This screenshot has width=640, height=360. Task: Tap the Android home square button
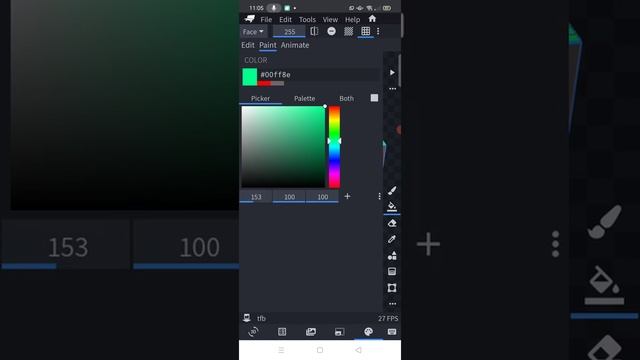pyautogui.click(x=320, y=350)
